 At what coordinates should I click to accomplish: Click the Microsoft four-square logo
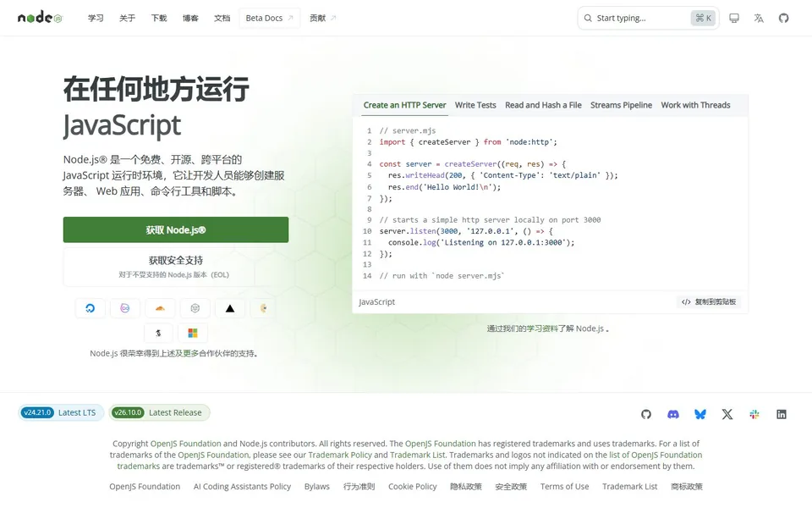coord(193,333)
